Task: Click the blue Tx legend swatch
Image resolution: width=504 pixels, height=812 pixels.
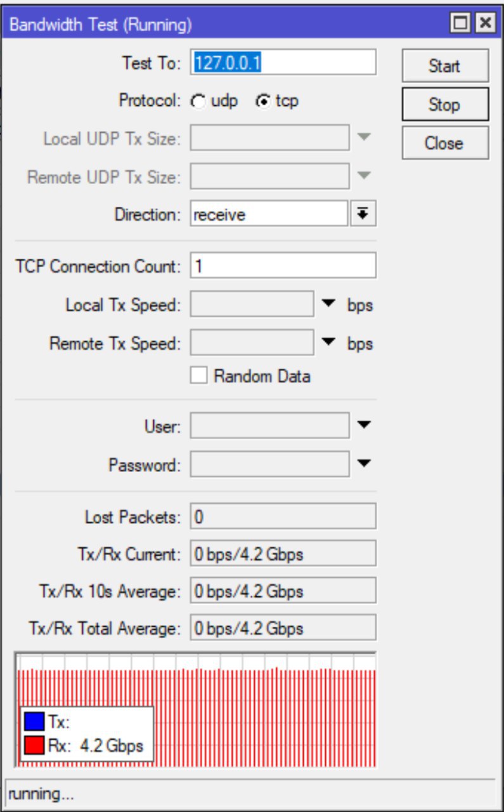Action: 34,721
